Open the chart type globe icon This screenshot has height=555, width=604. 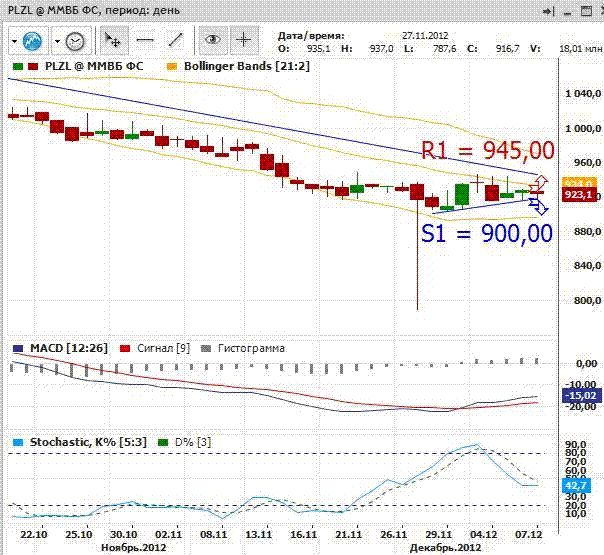tap(32, 40)
